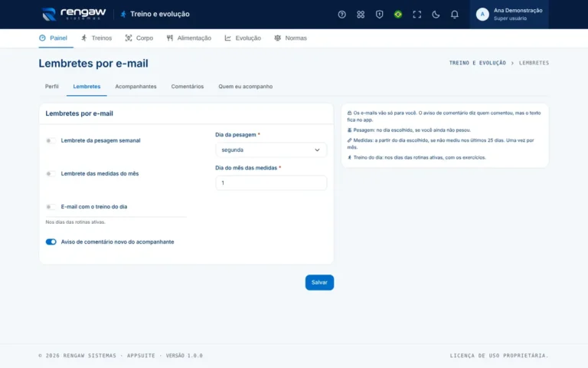Click the Lembretes por e-mail card heading
This screenshot has height=368, width=588.
pos(79,113)
